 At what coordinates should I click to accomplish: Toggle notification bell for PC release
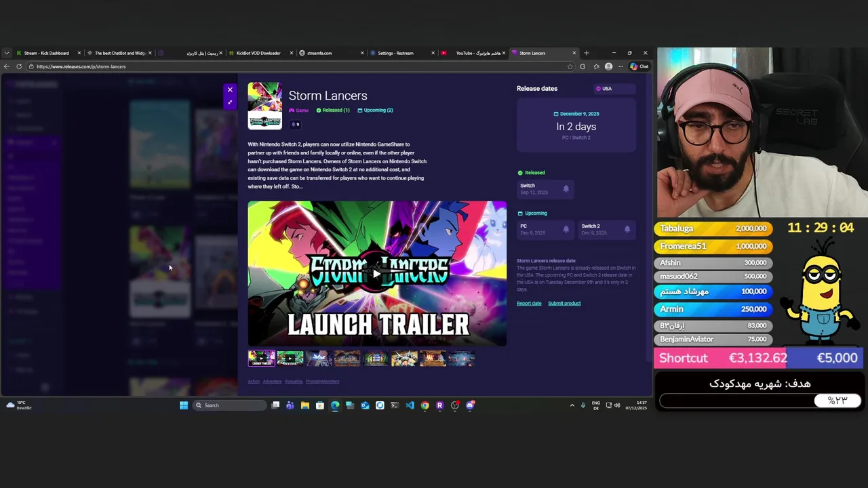point(566,229)
